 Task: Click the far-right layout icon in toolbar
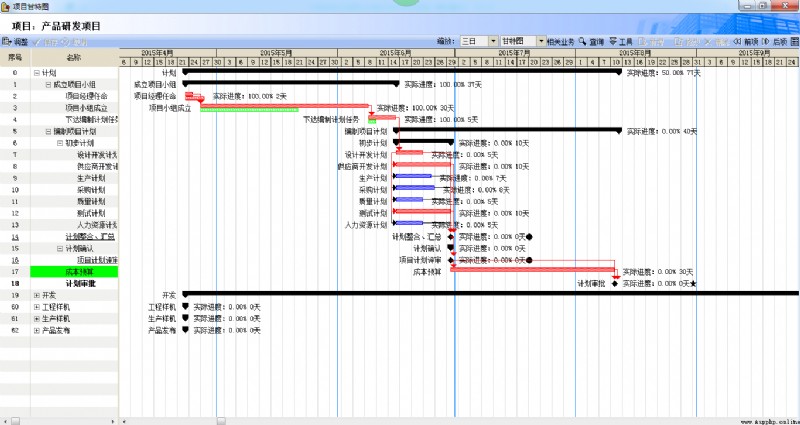[x=794, y=42]
